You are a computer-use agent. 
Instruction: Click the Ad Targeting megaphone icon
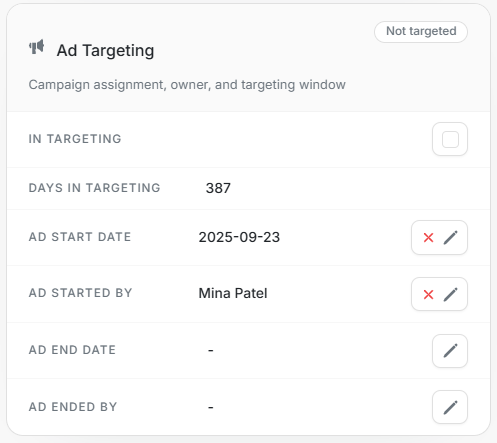(37, 47)
